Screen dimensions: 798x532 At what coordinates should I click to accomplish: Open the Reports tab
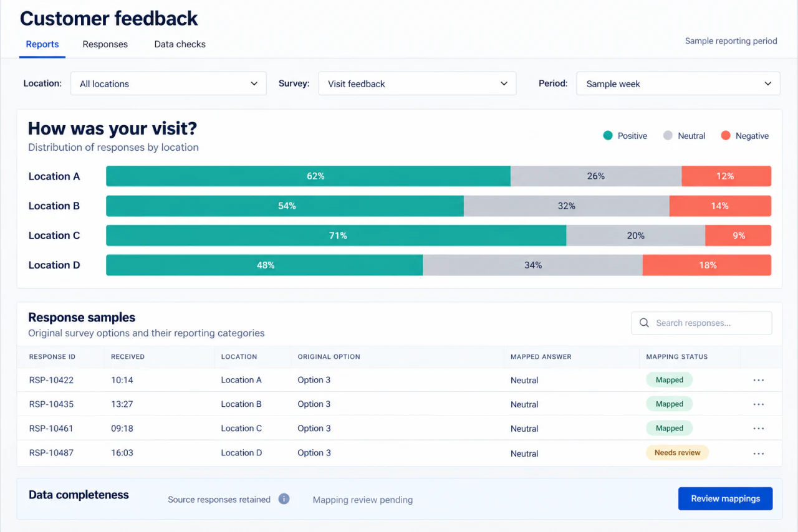click(x=42, y=44)
